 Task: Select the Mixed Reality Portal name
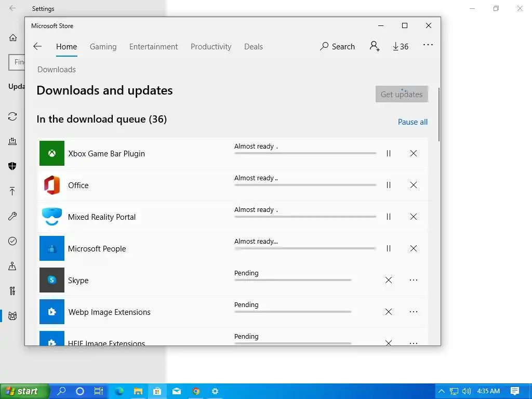[x=102, y=217]
